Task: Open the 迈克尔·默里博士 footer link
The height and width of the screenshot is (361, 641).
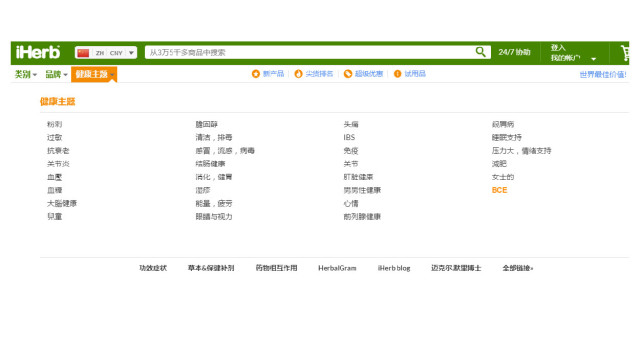Action: pos(456,268)
